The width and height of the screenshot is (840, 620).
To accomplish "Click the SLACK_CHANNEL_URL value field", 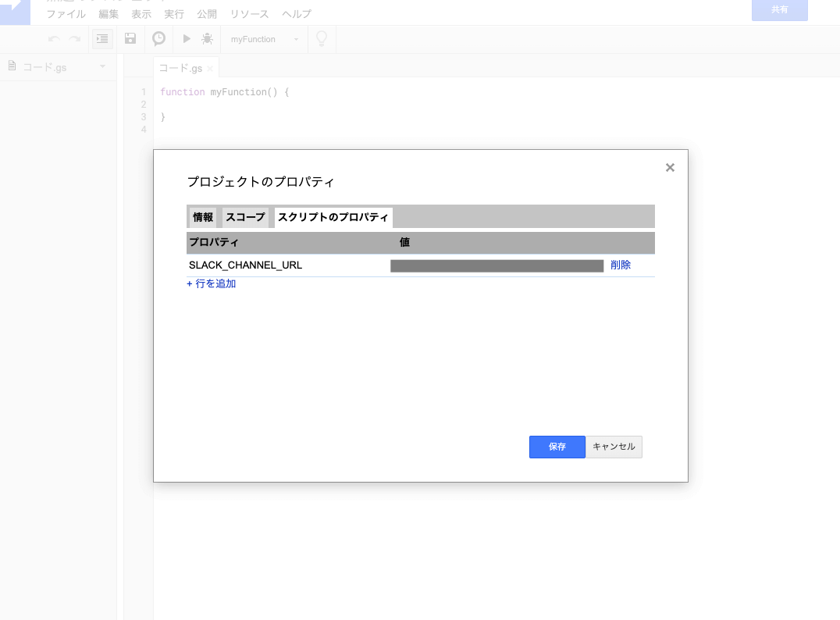I will click(497, 266).
